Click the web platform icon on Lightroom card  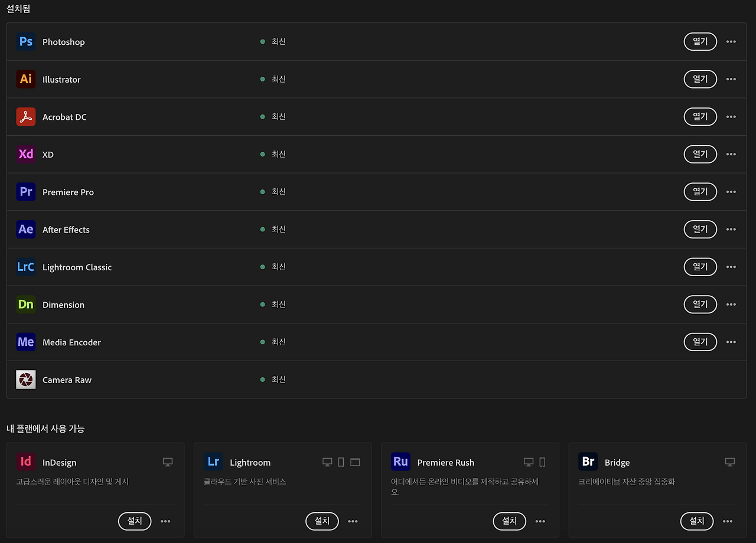(x=355, y=462)
